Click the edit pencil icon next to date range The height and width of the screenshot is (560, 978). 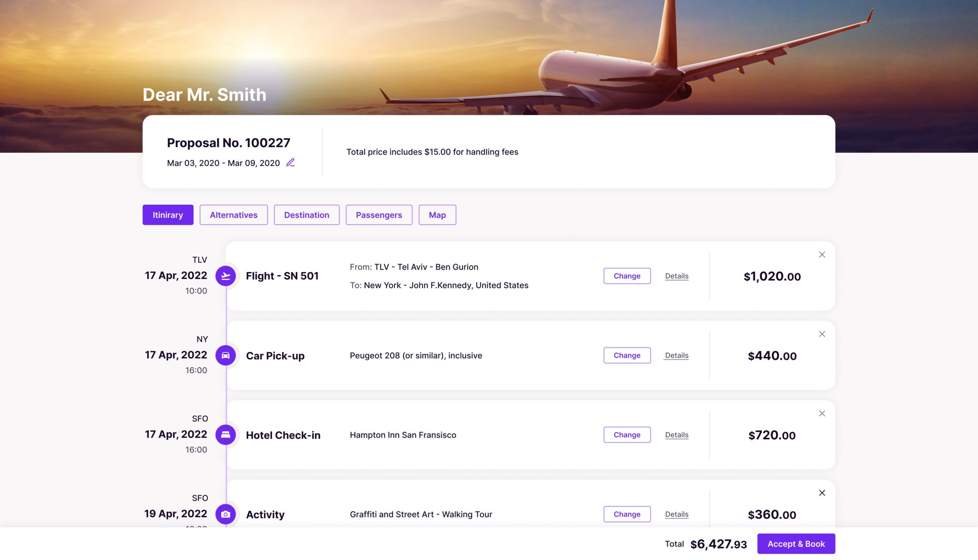[x=290, y=163]
